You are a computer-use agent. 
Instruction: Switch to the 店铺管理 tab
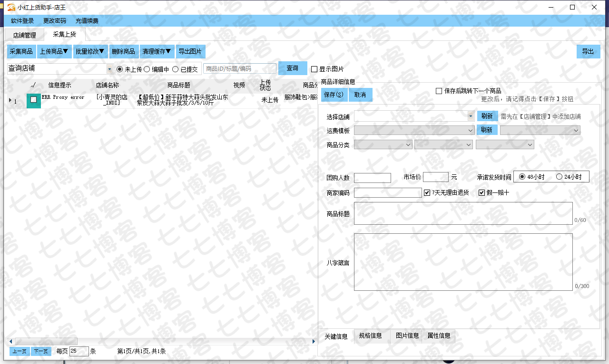click(24, 35)
